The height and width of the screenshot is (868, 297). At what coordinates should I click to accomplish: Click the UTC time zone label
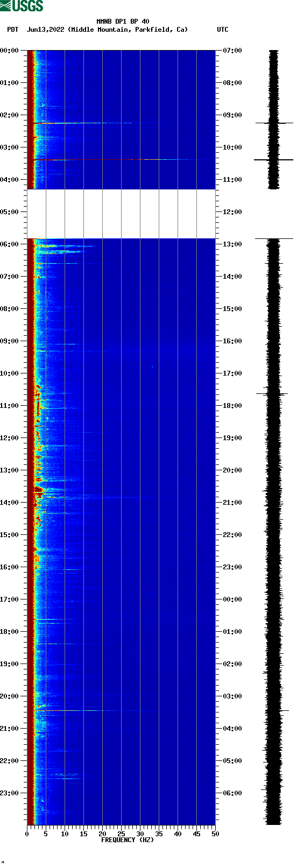[x=223, y=30]
